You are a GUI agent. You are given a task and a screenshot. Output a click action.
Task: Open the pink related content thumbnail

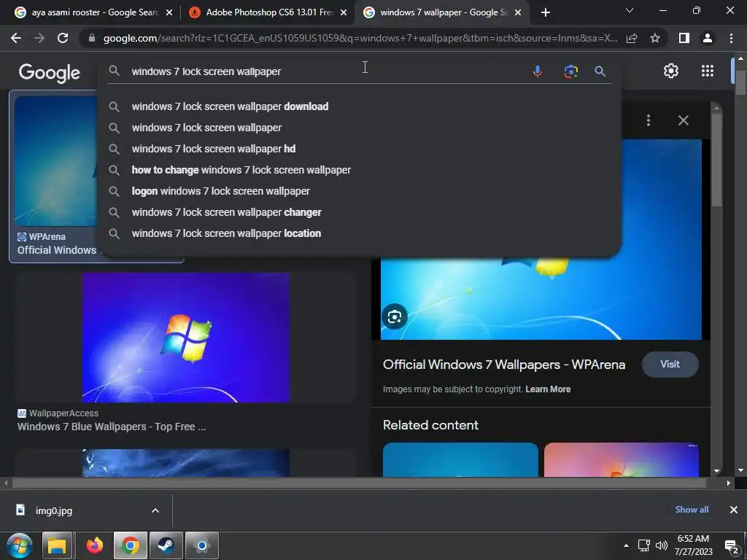point(622,459)
